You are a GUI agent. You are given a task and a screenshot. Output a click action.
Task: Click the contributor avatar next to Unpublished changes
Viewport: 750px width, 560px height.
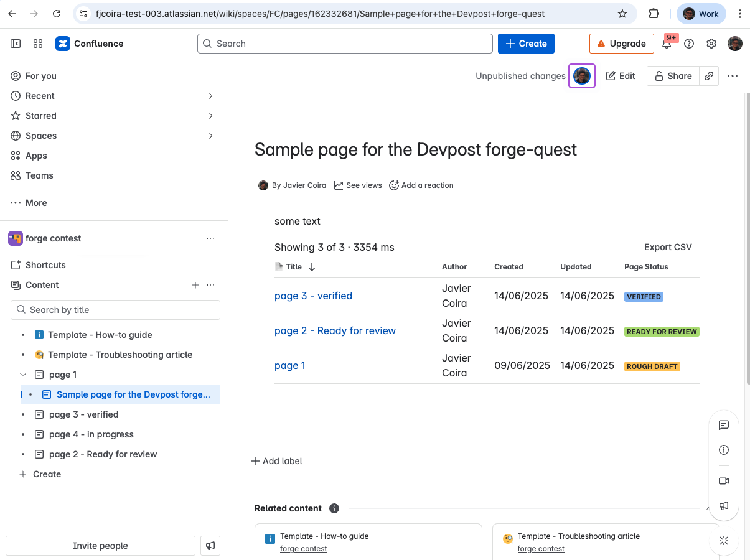pos(582,76)
